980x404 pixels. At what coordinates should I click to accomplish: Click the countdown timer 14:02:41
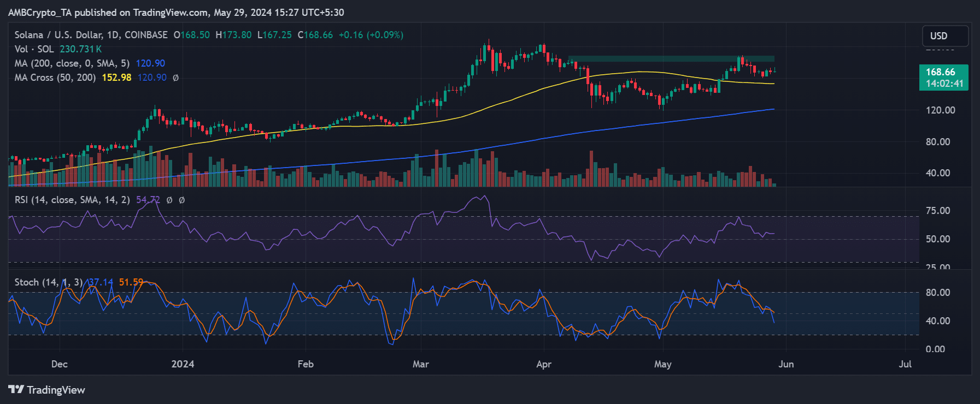point(944,84)
